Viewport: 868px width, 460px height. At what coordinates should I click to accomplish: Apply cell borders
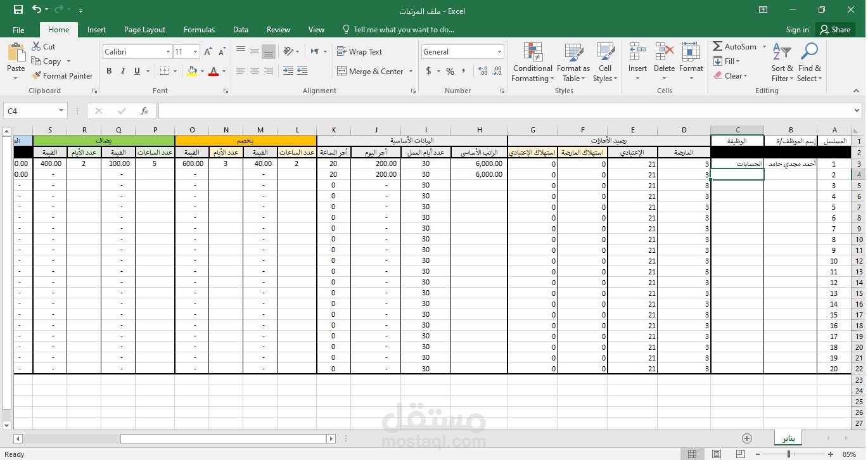[164, 71]
